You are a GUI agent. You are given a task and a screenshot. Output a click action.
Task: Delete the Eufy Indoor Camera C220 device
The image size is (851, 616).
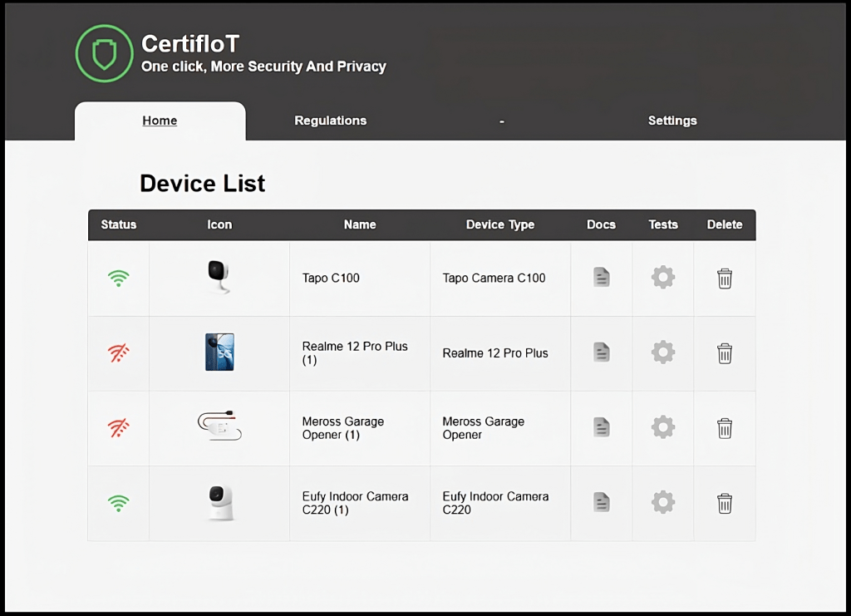coord(725,503)
